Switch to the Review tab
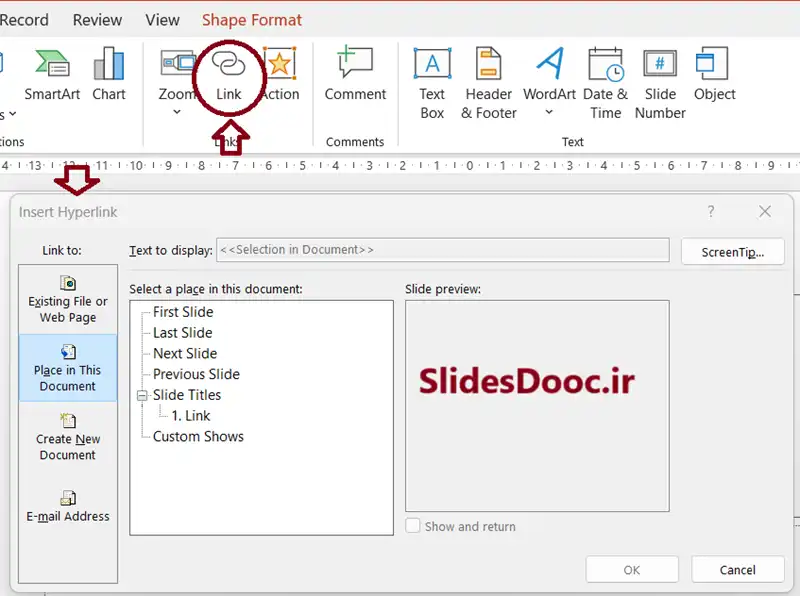 click(97, 20)
